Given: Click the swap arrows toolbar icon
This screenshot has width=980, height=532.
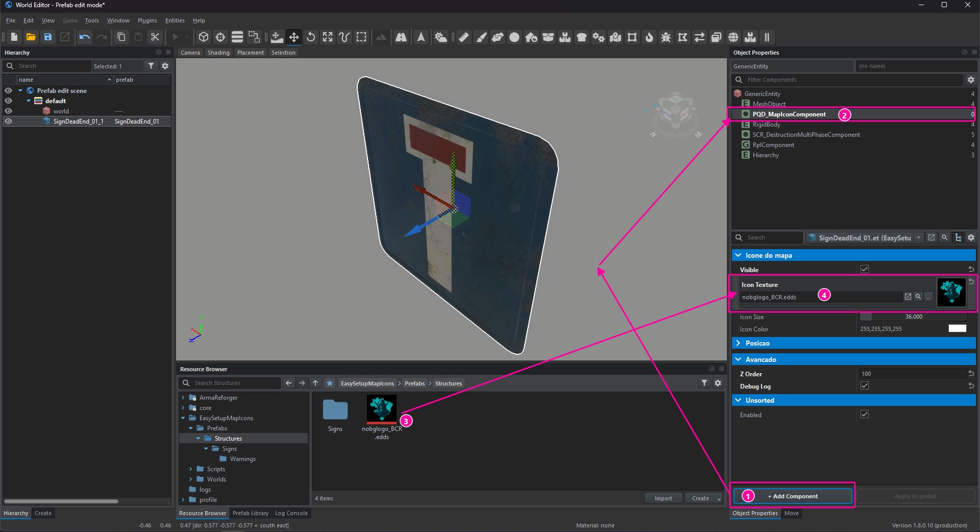Looking at the screenshot, I should (x=700, y=37).
